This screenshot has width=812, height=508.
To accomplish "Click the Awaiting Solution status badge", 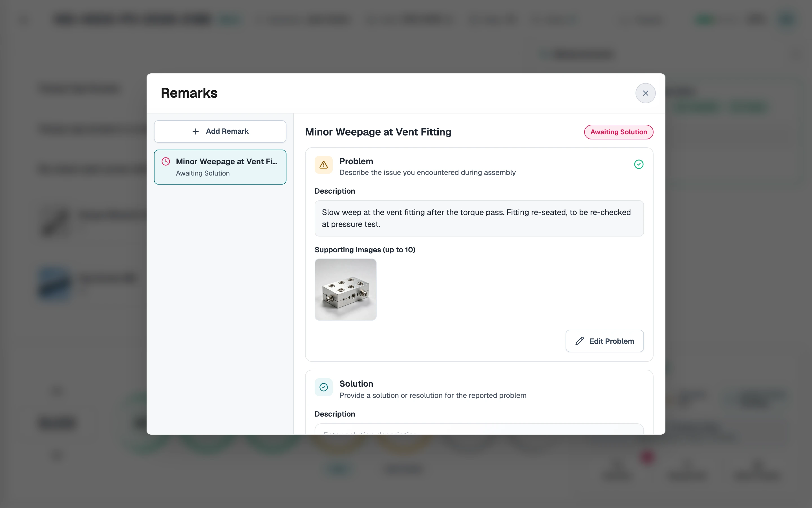I will point(618,132).
